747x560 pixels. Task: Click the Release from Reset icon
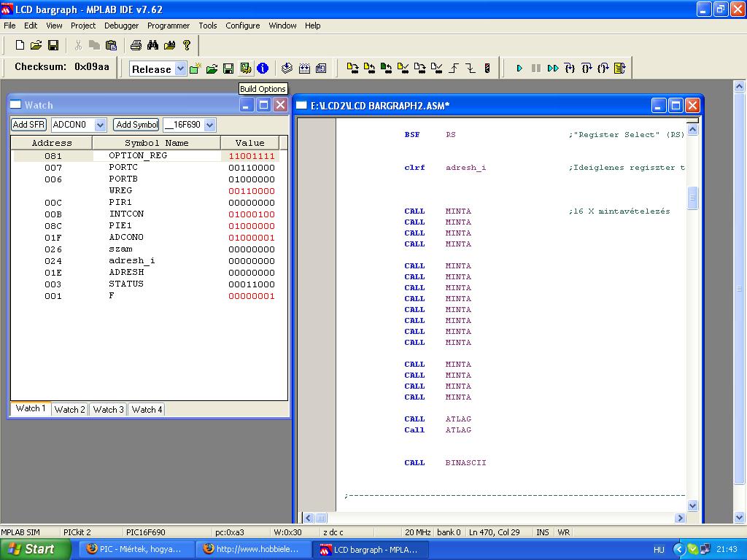click(454, 69)
